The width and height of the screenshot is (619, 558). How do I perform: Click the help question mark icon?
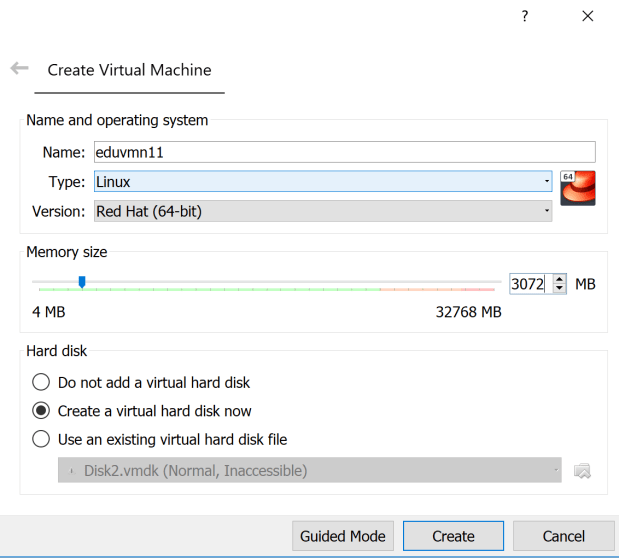click(x=525, y=17)
